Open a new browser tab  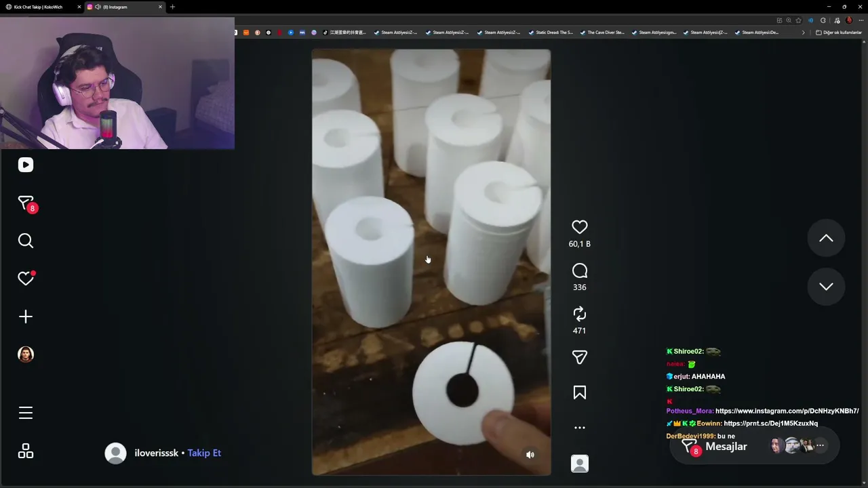pyautogui.click(x=172, y=7)
